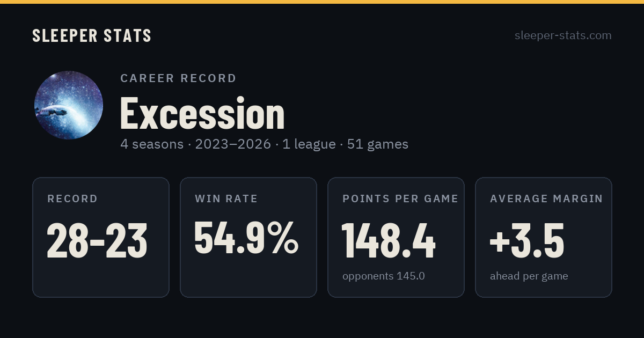Click the Excession galaxy avatar image
Image resolution: width=644 pixels, height=338 pixels.
pyautogui.click(x=69, y=105)
